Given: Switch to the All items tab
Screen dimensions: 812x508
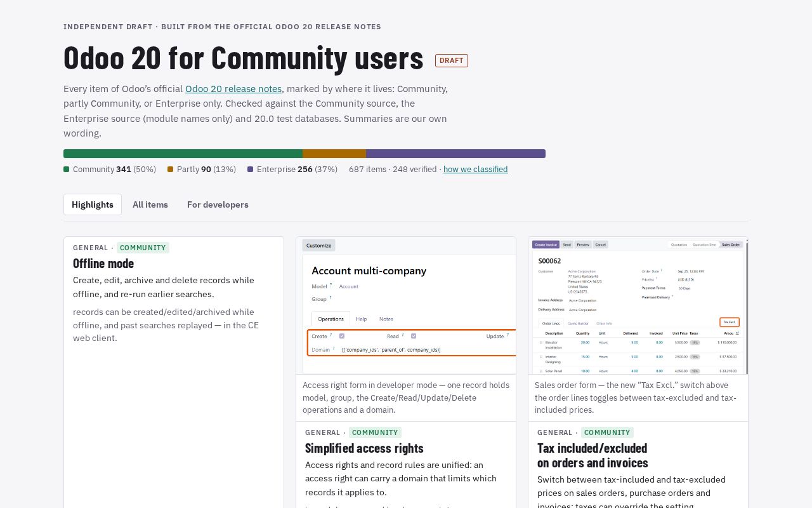Looking at the screenshot, I should [150, 204].
